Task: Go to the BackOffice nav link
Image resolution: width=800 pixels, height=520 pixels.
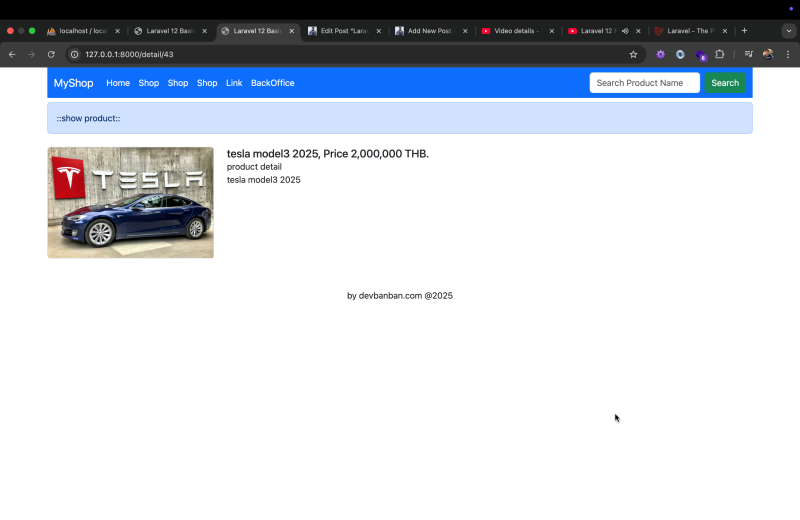Action: (272, 83)
